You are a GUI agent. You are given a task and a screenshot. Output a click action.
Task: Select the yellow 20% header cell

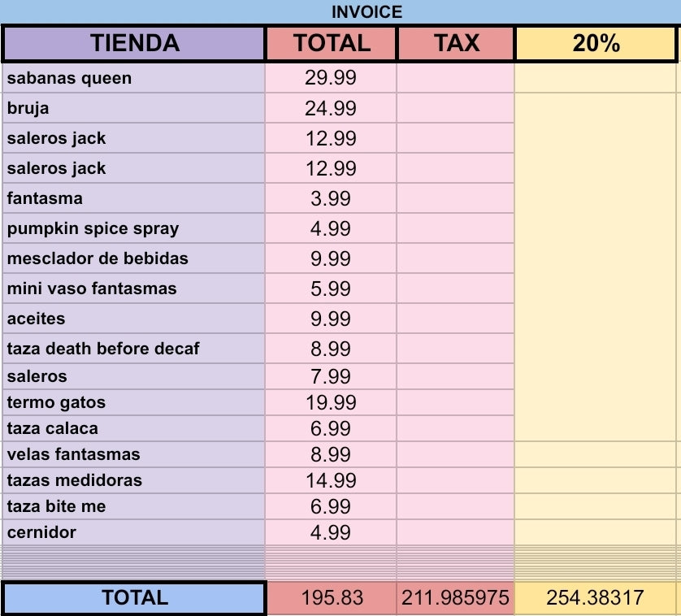click(596, 43)
